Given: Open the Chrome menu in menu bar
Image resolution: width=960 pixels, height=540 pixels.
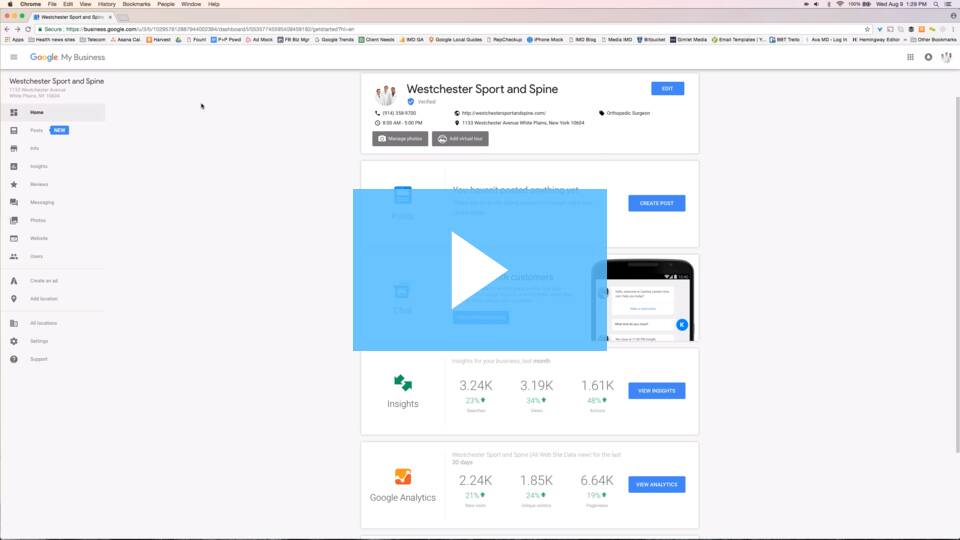Looking at the screenshot, I should (30, 4).
